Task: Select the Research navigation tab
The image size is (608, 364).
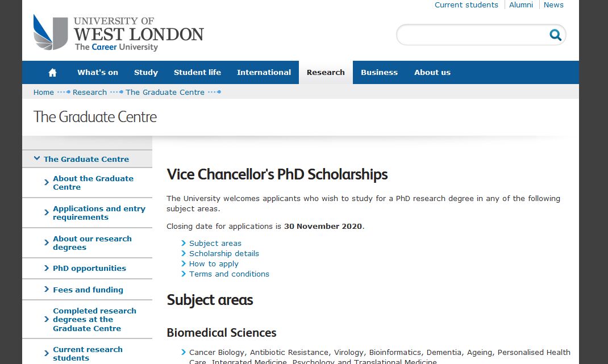Action: [326, 73]
